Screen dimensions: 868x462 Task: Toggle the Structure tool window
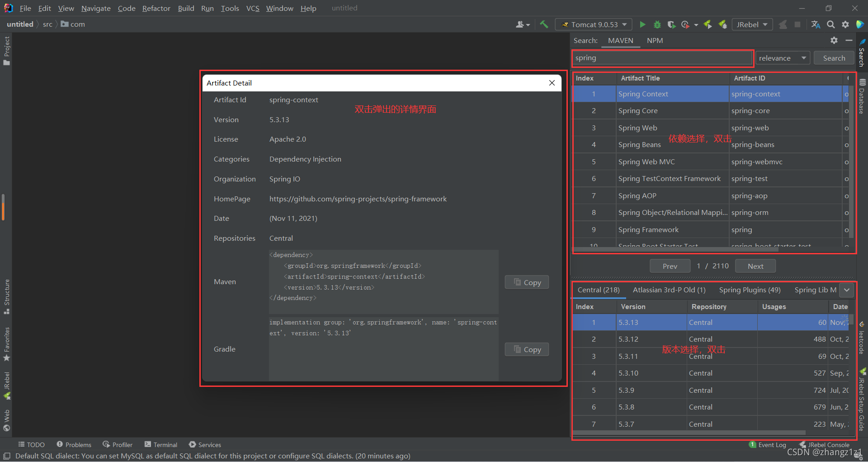[7, 296]
